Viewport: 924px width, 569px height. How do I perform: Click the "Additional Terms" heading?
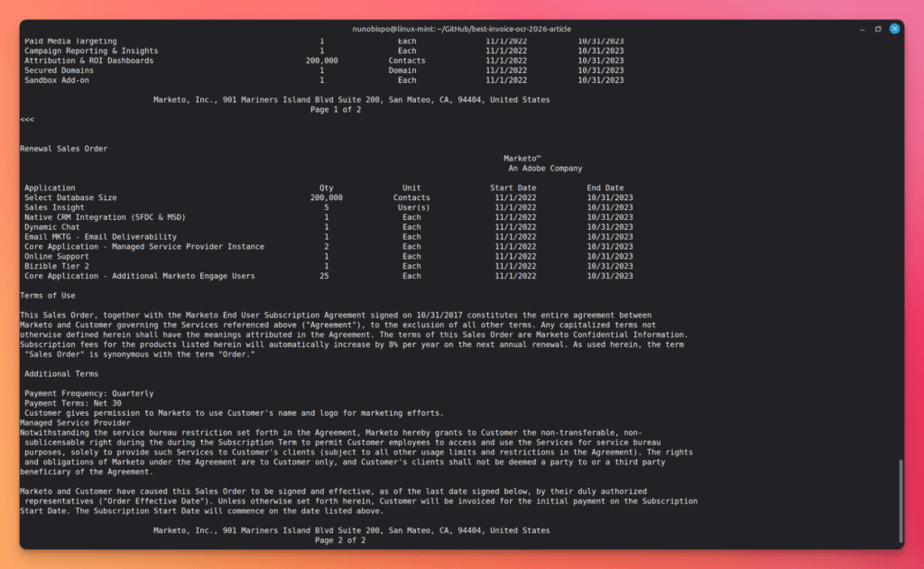point(61,374)
